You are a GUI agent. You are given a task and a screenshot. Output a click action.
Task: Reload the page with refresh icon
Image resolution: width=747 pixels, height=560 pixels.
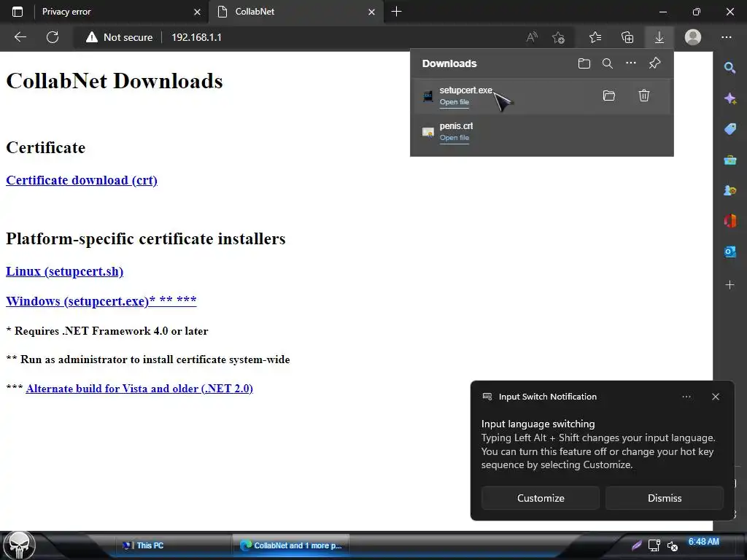tap(53, 37)
